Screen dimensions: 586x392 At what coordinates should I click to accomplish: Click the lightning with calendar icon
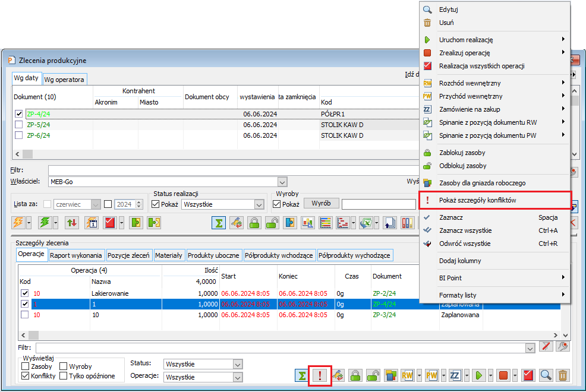coord(92,223)
